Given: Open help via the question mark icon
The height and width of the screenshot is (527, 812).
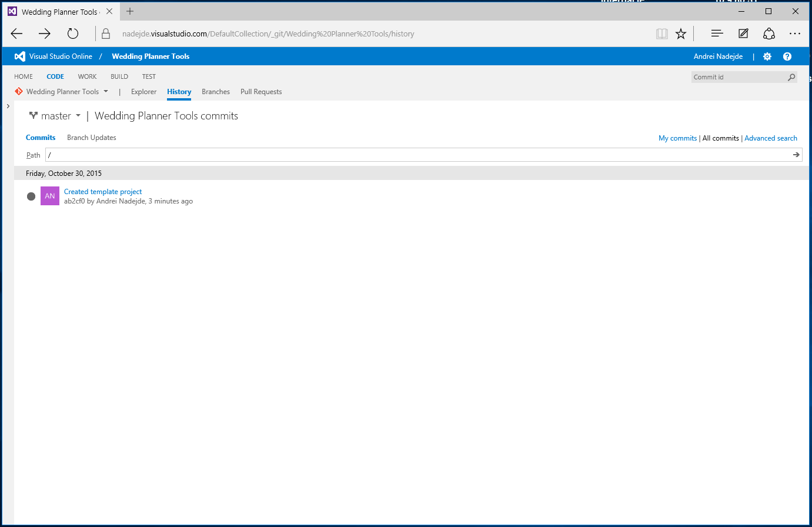Looking at the screenshot, I should click(787, 56).
